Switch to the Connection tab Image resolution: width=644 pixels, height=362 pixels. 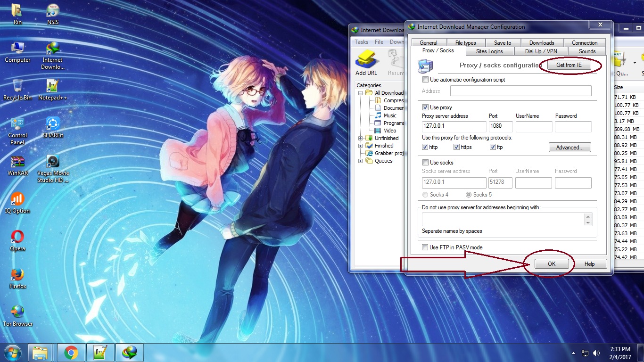tap(585, 42)
